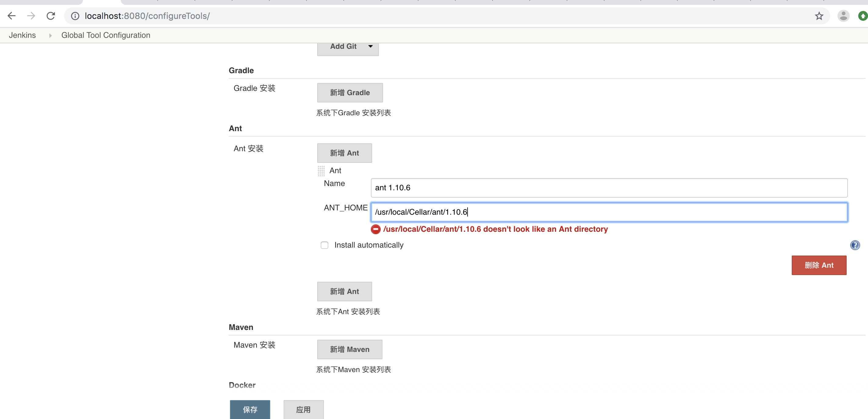The width and height of the screenshot is (868, 419).
Task: Reload the page with refresh icon
Action: pos(51,16)
